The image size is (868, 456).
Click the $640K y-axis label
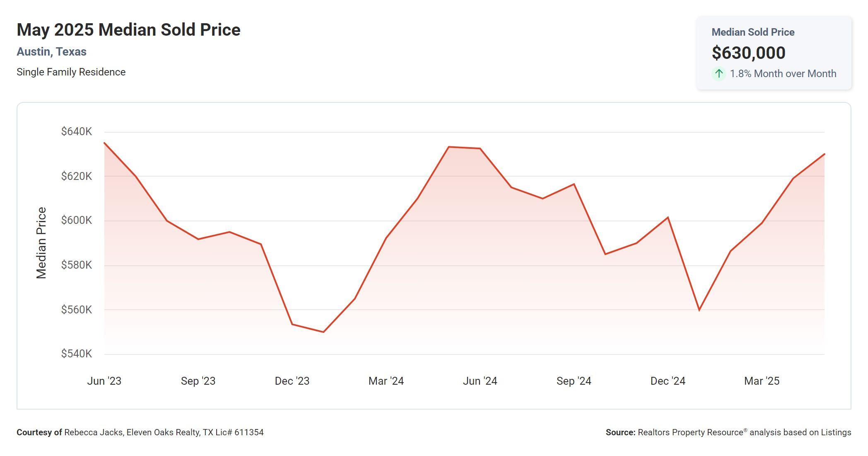point(77,131)
